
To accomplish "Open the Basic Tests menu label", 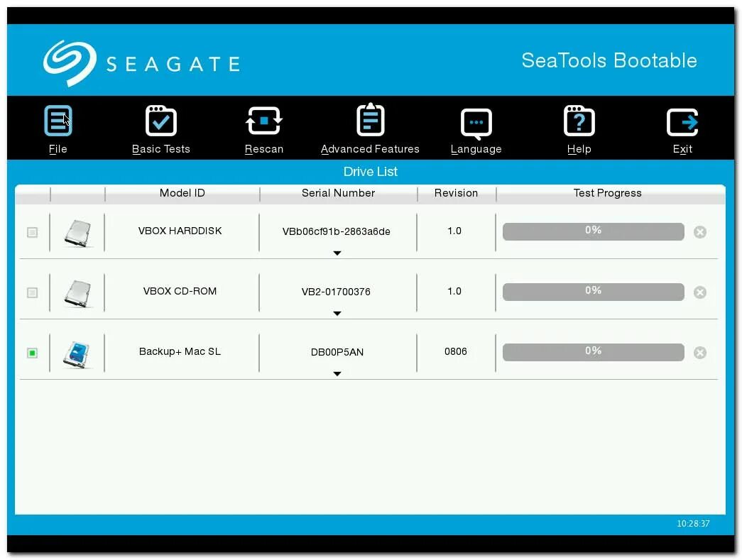I will click(161, 149).
